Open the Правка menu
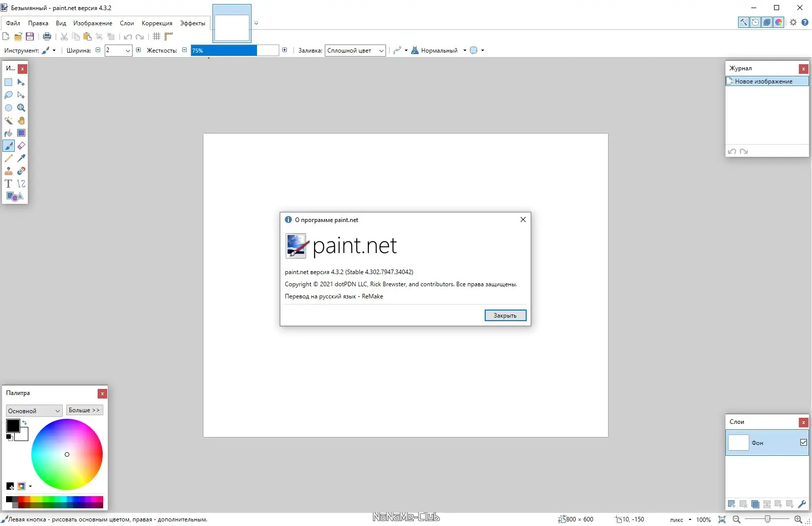Screen dimensions: 812x526 38,23
